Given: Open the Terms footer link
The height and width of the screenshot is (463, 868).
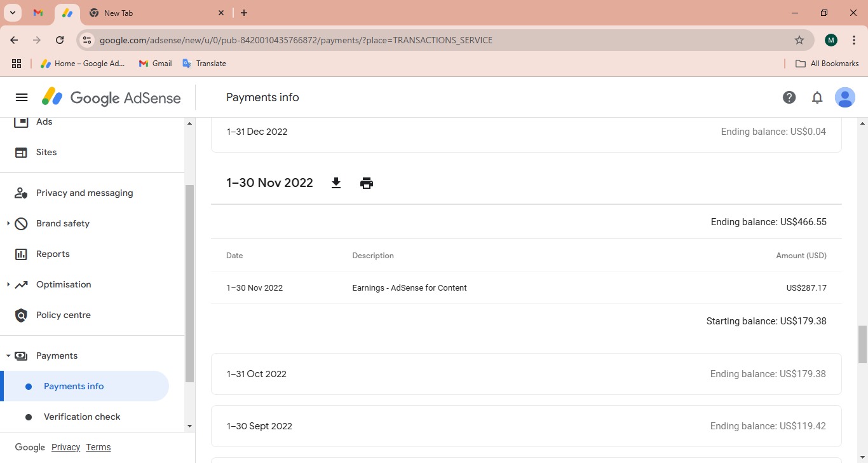Looking at the screenshot, I should click(x=98, y=447).
